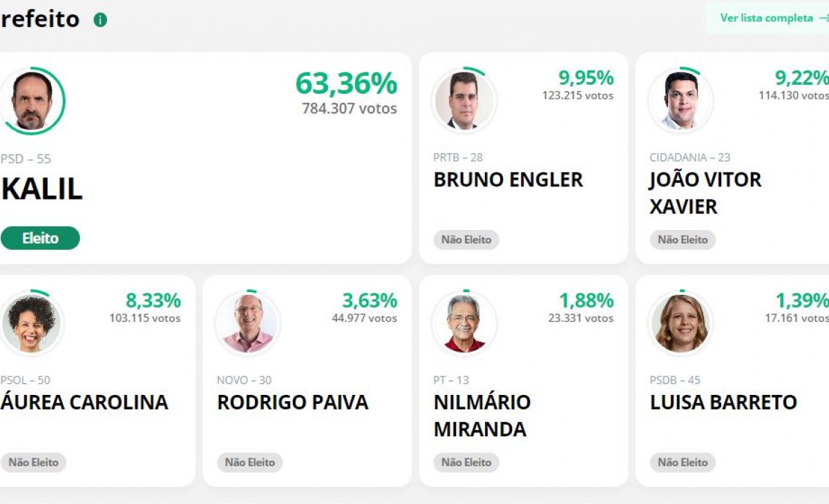Click Kalil's candidate photo
The height and width of the screenshot is (504, 829).
tap(32, 101)
